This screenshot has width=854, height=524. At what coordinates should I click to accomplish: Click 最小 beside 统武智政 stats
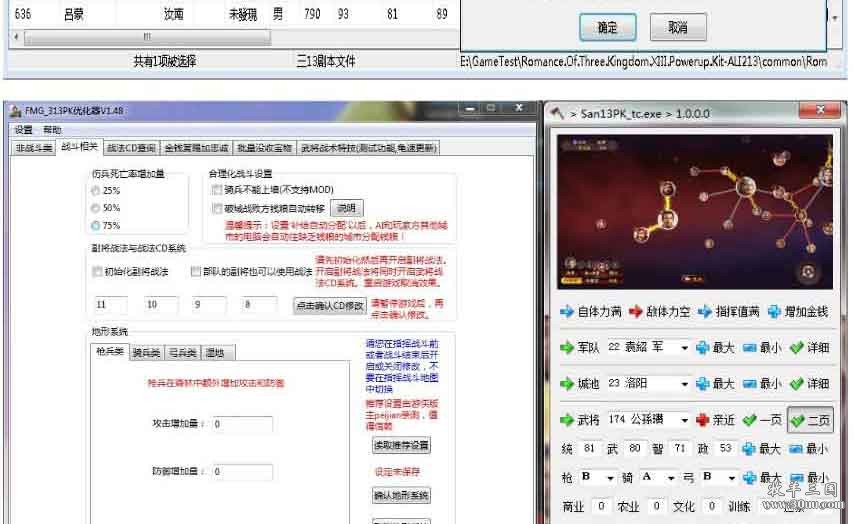click(809, 449)
